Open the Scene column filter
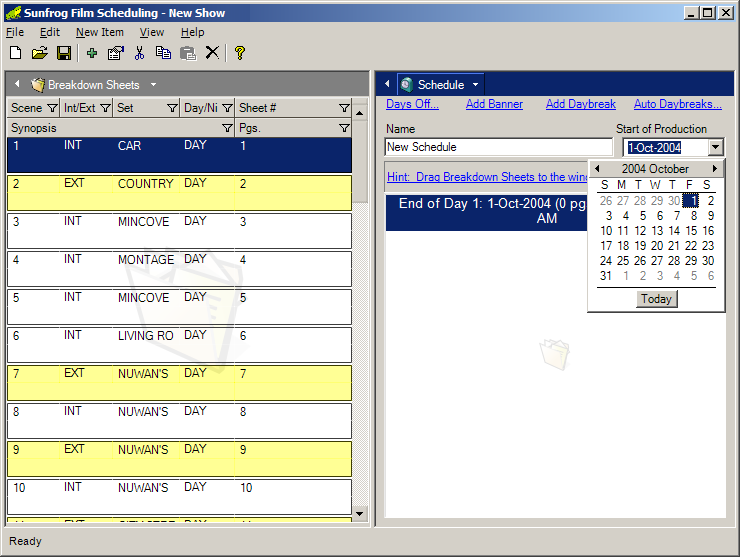 point(52,108)
